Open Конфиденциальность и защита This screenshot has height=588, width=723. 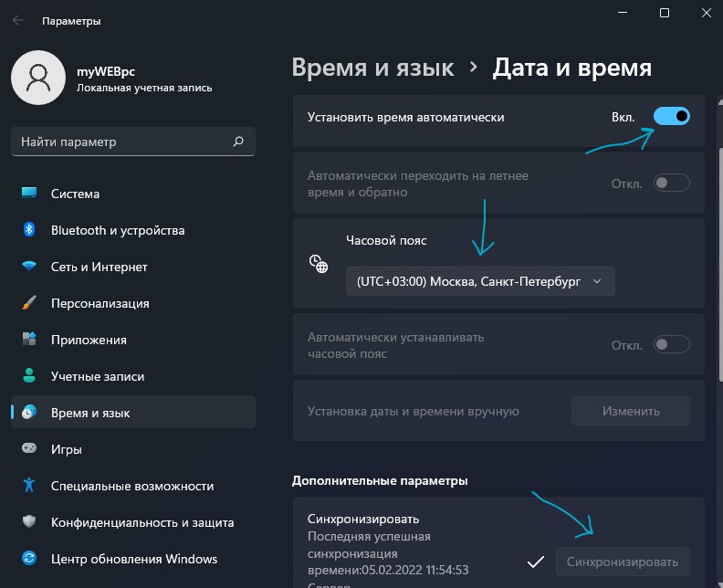[133, 522]
